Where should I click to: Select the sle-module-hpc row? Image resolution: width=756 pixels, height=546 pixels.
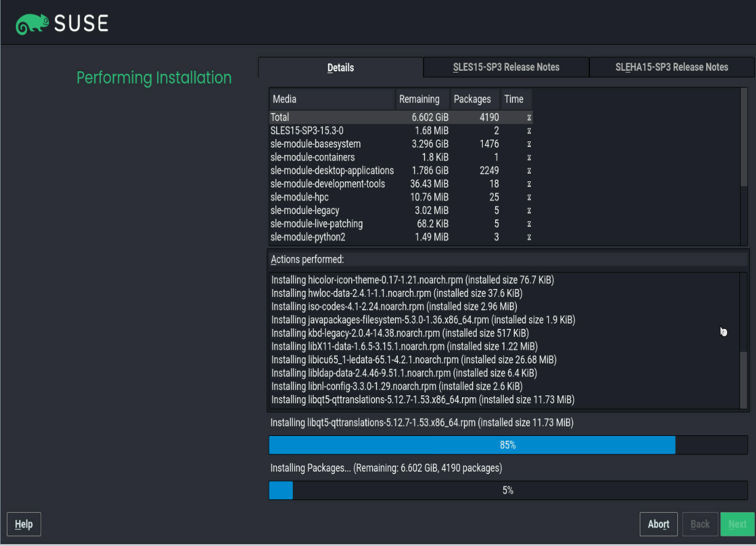pos(401,197)
